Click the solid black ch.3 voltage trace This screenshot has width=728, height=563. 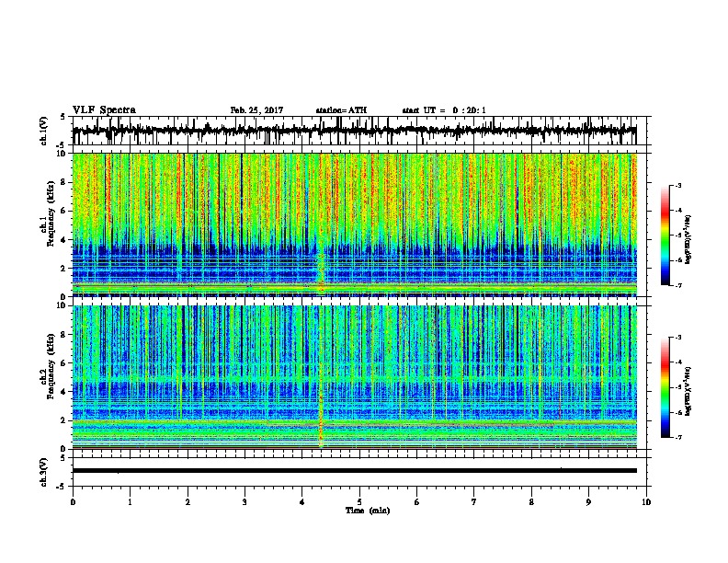point(354,471)
